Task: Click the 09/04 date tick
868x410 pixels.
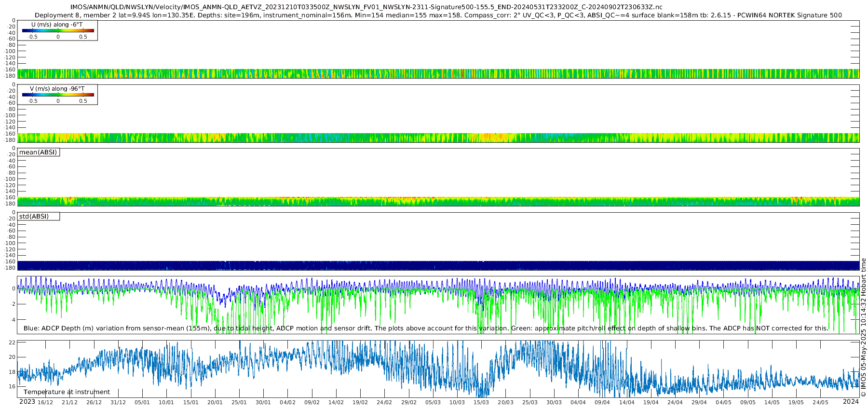Action: click(x=602, y=402)
